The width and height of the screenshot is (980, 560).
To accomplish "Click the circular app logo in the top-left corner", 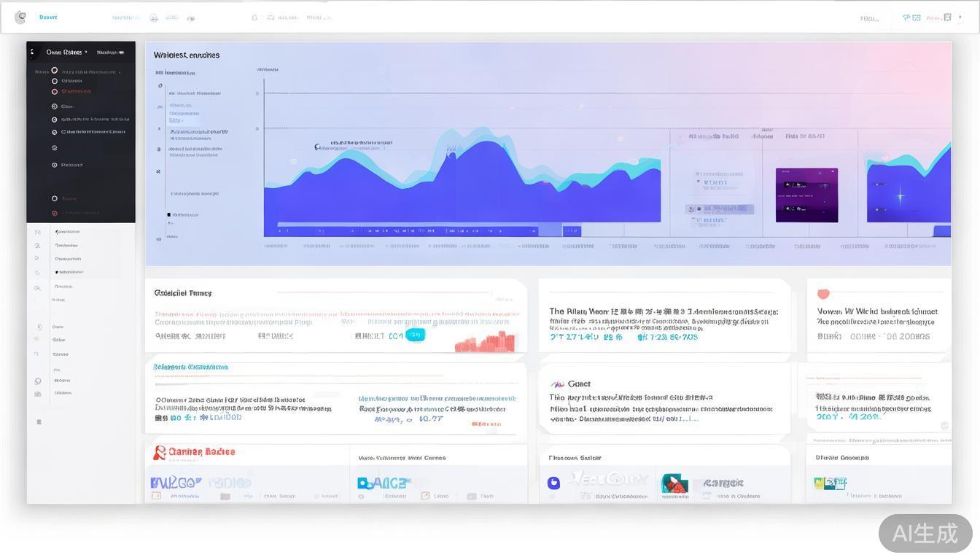I will point(20,17).
